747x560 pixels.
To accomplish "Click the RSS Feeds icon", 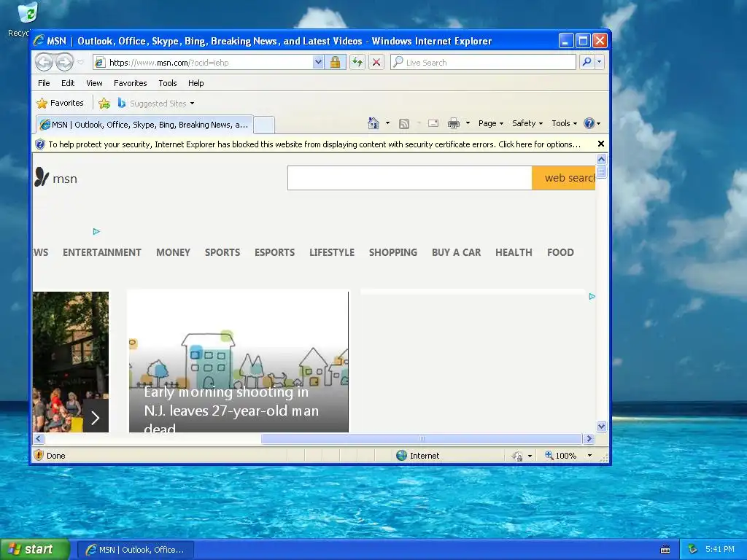I will 404,124.
